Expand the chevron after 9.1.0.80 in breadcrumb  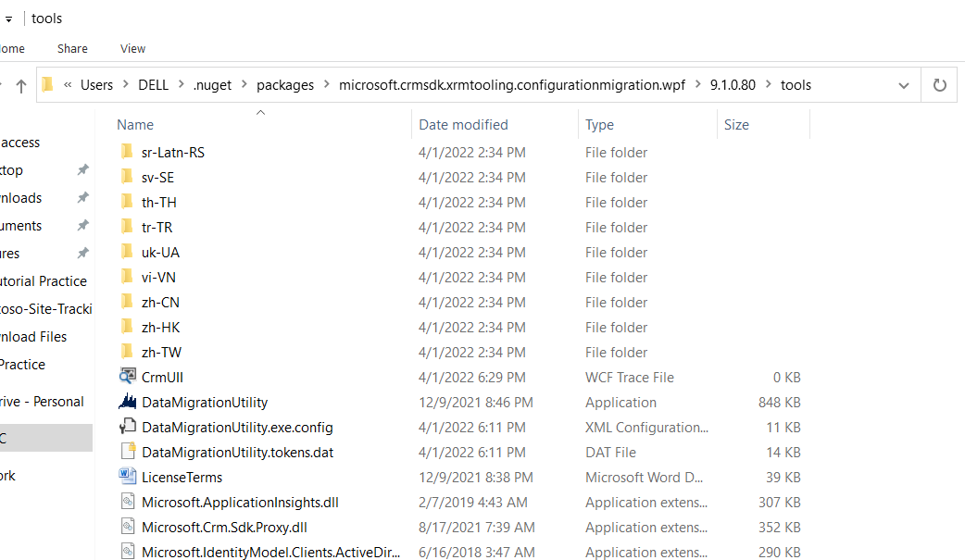tap(768, 85)
